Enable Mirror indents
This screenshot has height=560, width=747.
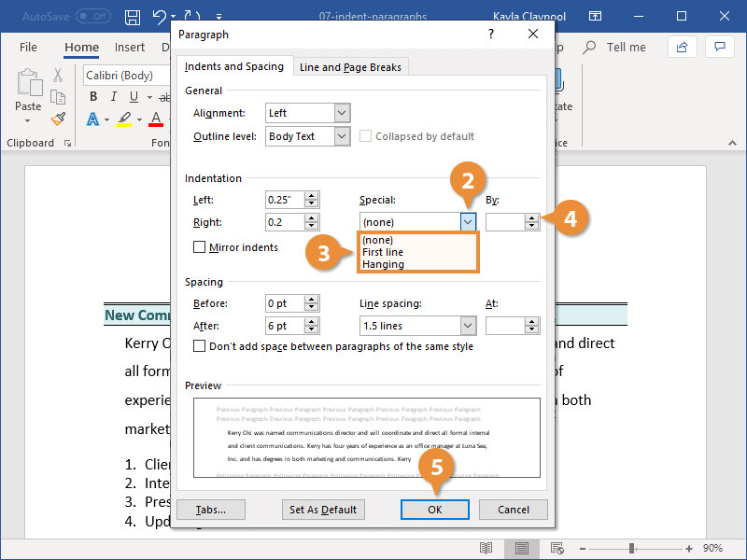point(200,246)
